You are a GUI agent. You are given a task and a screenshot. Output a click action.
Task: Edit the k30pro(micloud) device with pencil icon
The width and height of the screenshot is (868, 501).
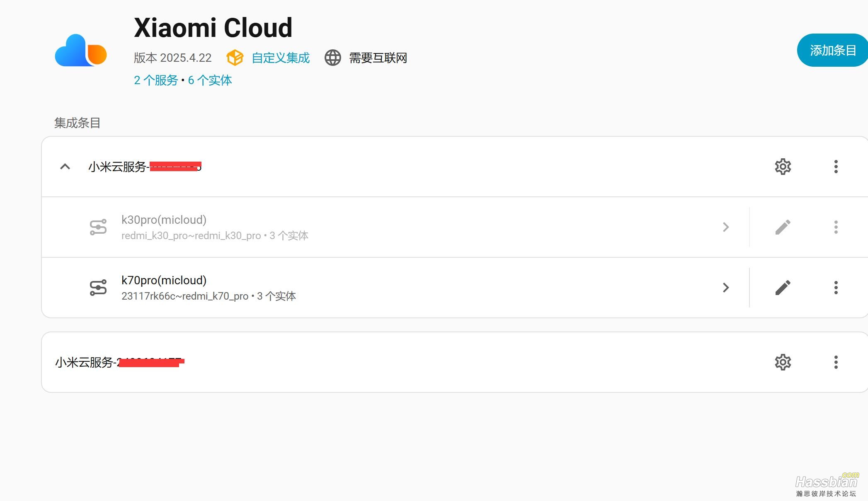point(783,227)
